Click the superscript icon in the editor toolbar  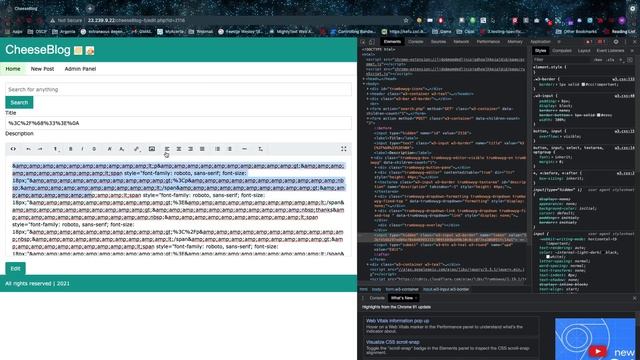109,149
